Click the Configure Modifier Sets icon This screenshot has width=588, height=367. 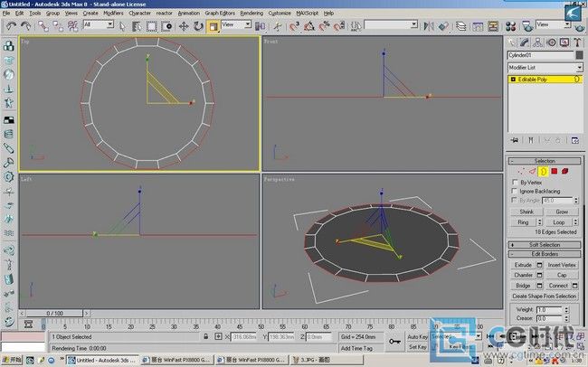click(x=575, y=140)
